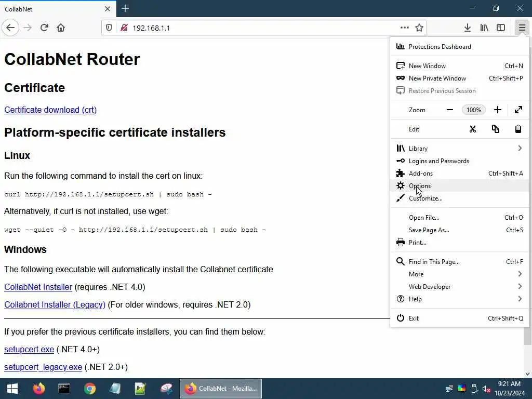Click the page vertical scrollbar thumb

pos(527,336)
